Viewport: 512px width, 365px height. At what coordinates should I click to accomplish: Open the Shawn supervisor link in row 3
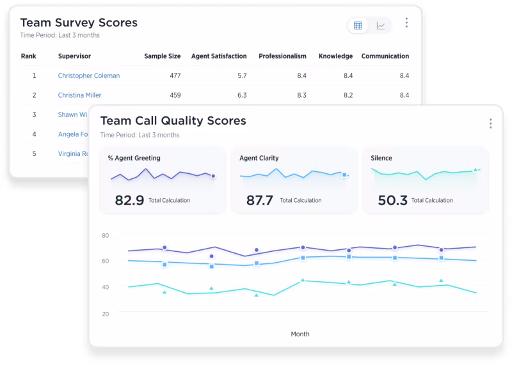pos(73,115)
